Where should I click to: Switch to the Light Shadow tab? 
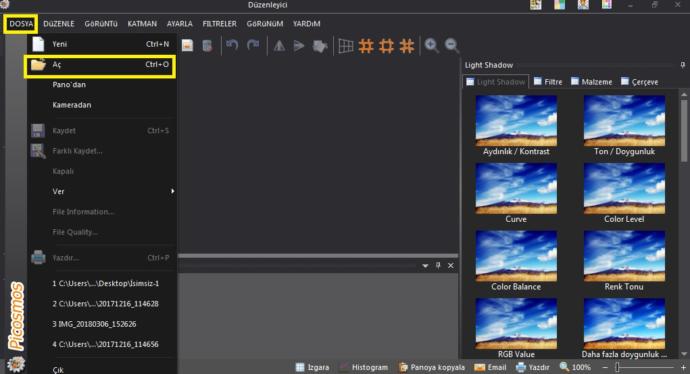(x=496, y=82)
